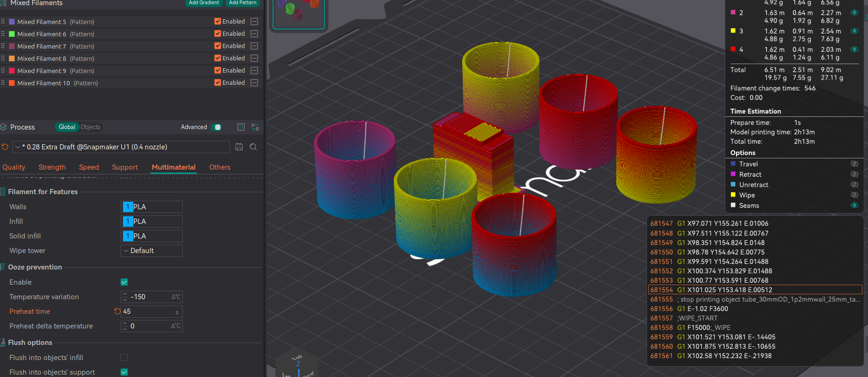Viewport: 868px width, 377px height.
Task: Open the Solid infill filament dropdown
Action: [x=152, y=236]
